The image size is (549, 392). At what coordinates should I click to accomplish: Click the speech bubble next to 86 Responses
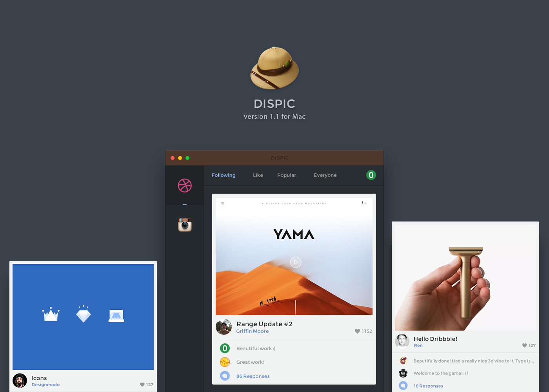225,376
